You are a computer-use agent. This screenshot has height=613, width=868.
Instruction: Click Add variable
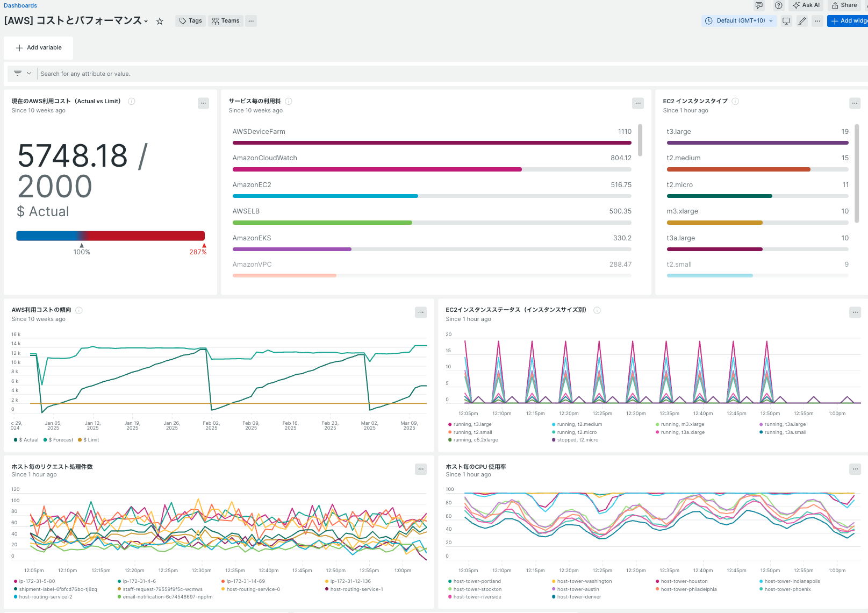pos(38,48)
